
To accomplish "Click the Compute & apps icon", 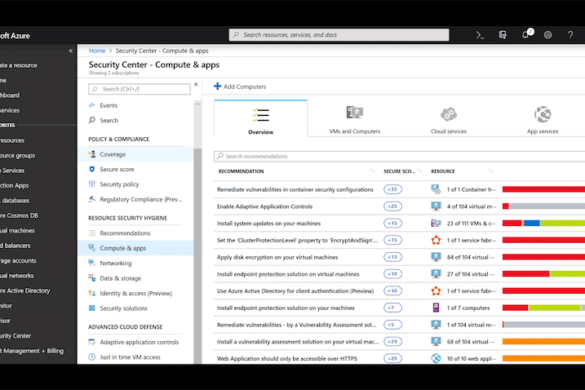I will click(92, 248).
